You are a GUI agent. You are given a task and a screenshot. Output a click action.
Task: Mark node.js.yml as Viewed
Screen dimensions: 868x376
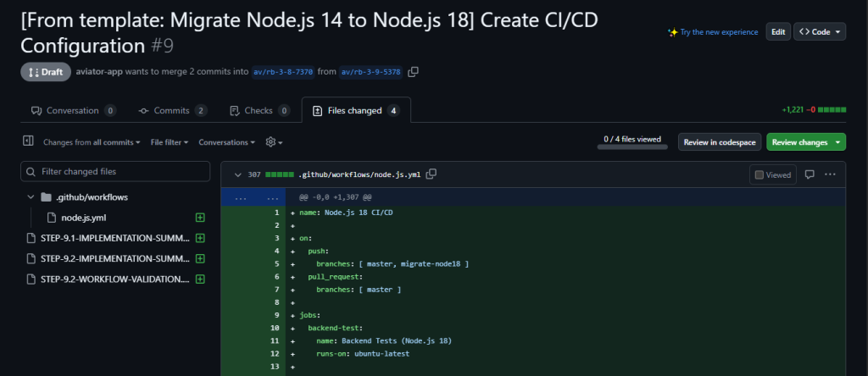point(772,175)
